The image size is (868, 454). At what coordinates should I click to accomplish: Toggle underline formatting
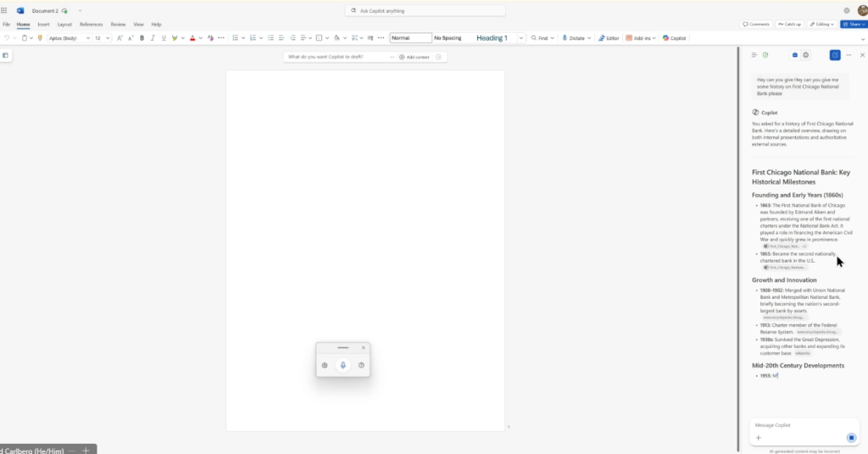pyautogui.click(x=163, y=38)
